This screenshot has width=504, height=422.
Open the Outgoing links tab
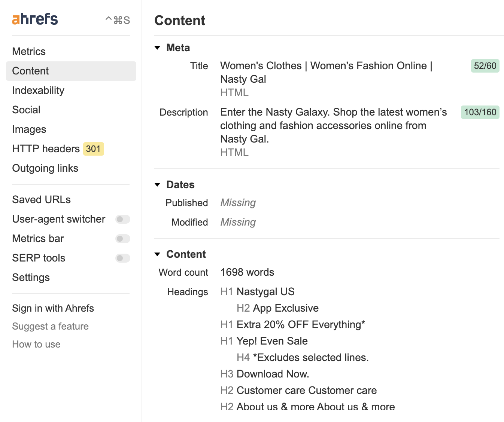(45, 168)
